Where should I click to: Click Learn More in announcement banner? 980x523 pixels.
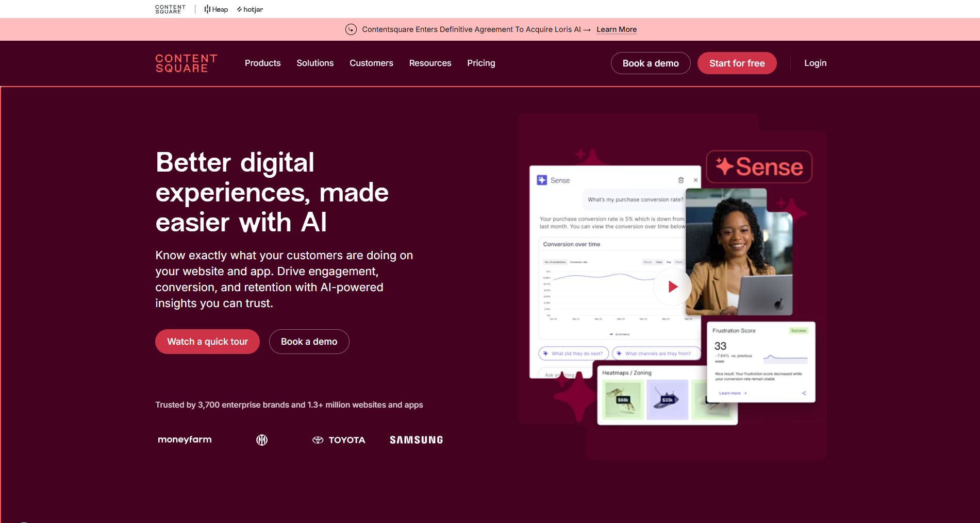(616, 29)
